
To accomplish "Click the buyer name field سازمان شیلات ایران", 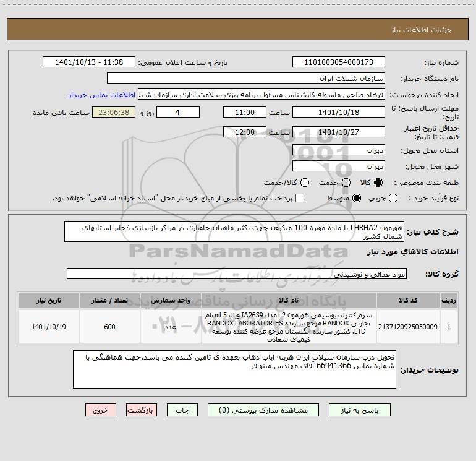I will [246, 78].
